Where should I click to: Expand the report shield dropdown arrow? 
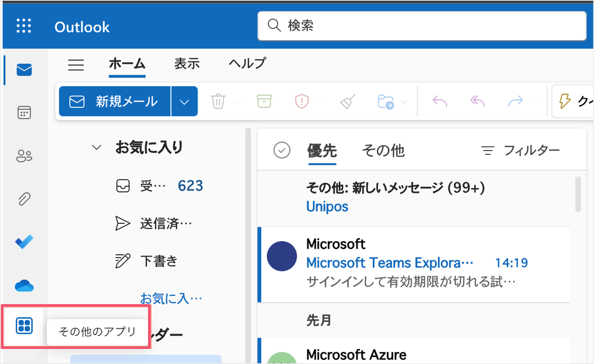(x=322, y=102)
